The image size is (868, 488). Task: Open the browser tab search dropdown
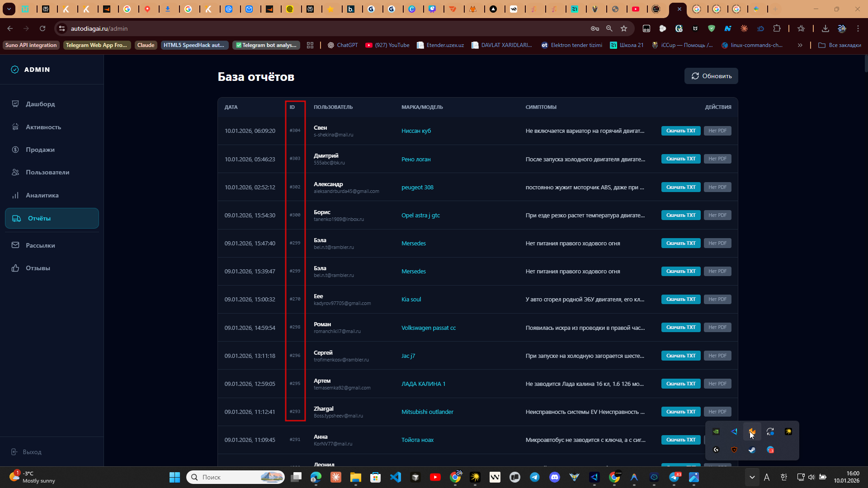coord(9,9)
